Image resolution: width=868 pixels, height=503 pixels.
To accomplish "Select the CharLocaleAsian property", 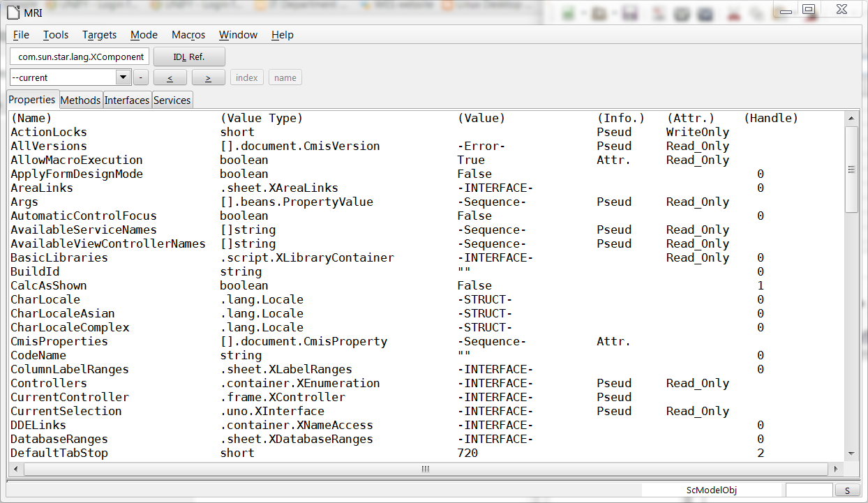I will pos(63,313).
